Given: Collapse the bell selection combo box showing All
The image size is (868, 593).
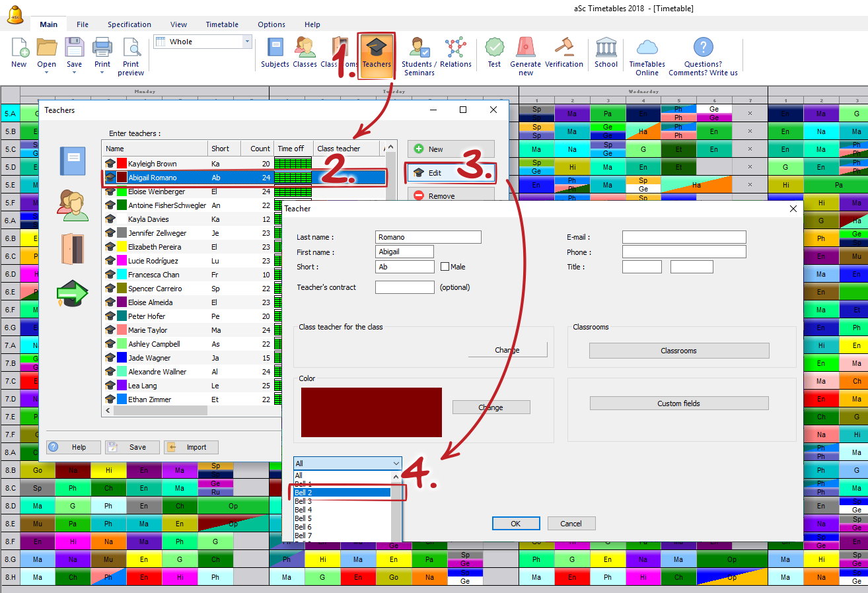Looking at the screenshot, I should click(x=347, y=464).
